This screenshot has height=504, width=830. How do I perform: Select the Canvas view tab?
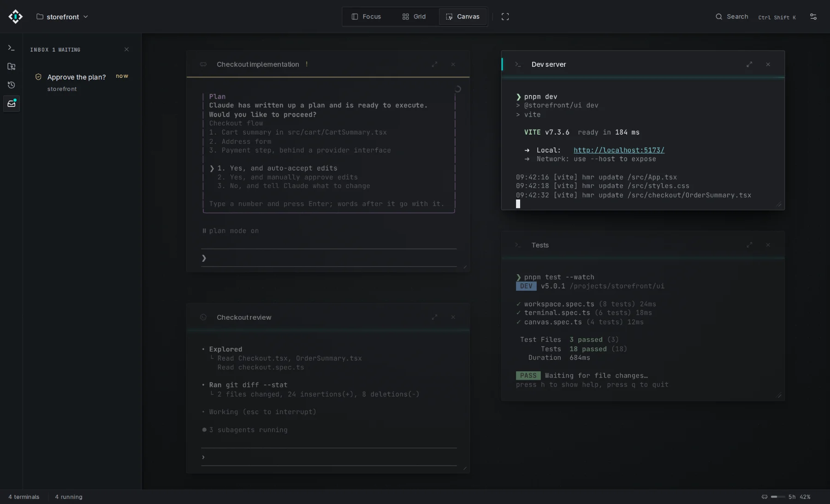pos(463,17)
